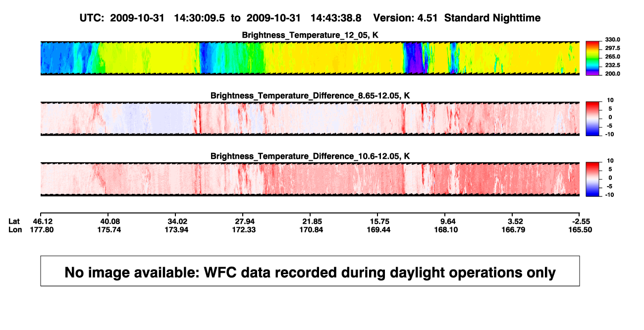Click latitude value 21.85

[313, 221]
